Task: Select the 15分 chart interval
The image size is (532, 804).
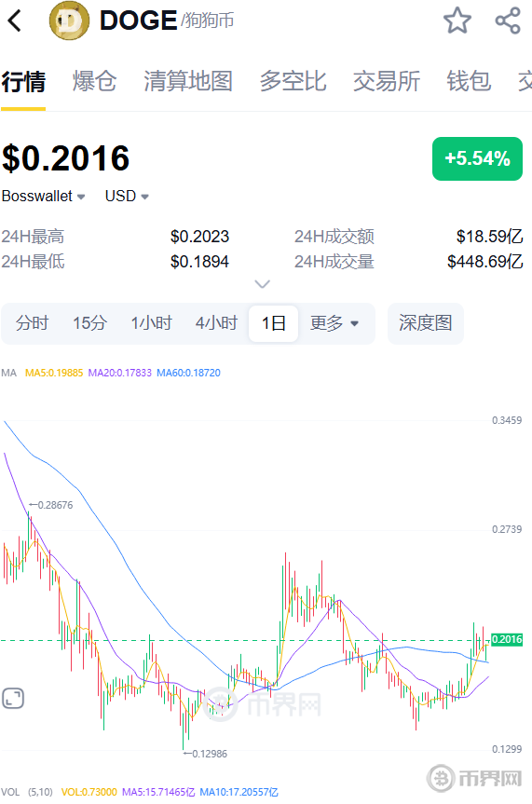Action: coord(89,323)
